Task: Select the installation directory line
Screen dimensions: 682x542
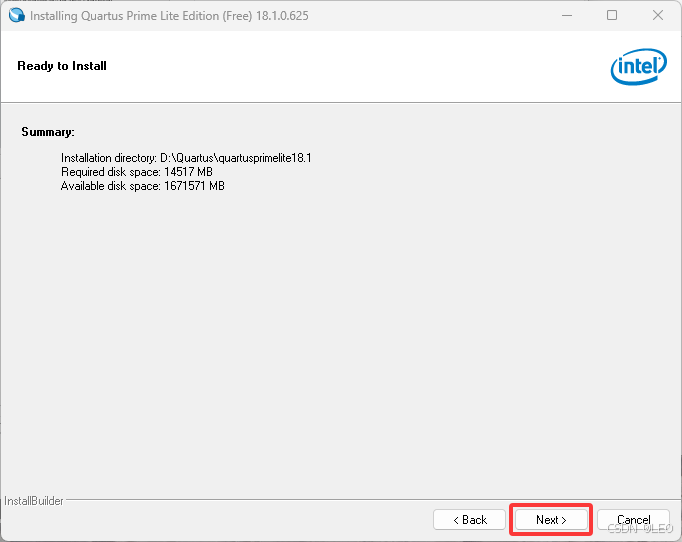Action: [186, 157]
